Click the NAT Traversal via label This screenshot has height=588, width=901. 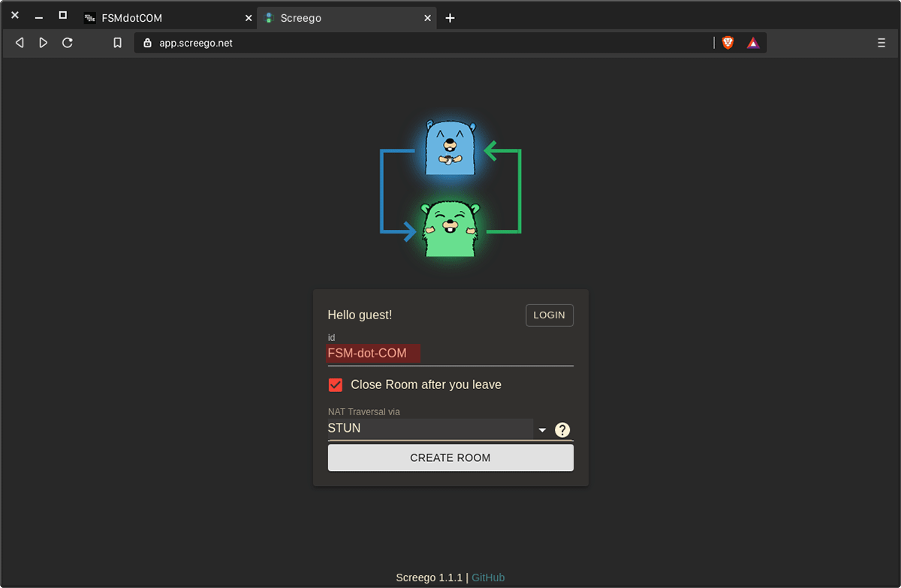coord(364,412)
